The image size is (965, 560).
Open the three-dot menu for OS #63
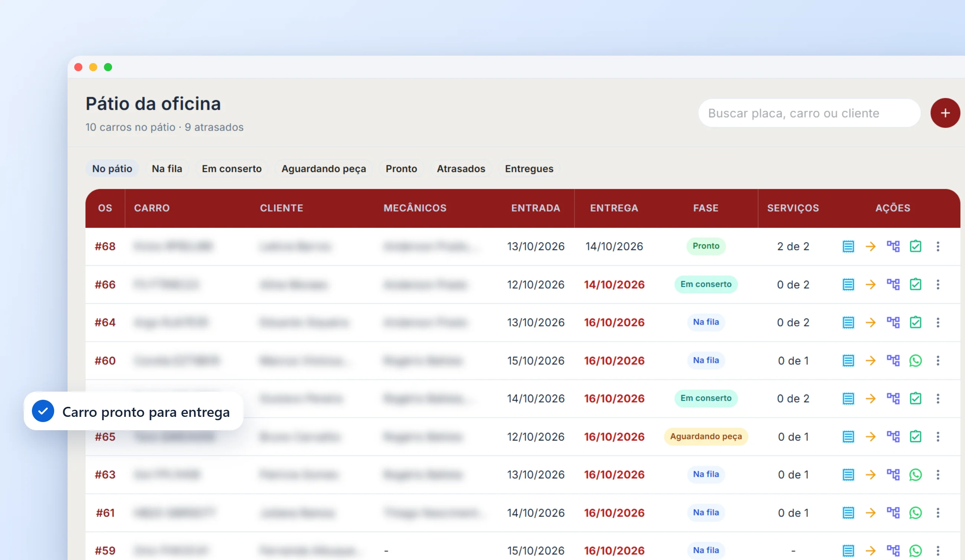pyautogui.click(x=938, y=475)
